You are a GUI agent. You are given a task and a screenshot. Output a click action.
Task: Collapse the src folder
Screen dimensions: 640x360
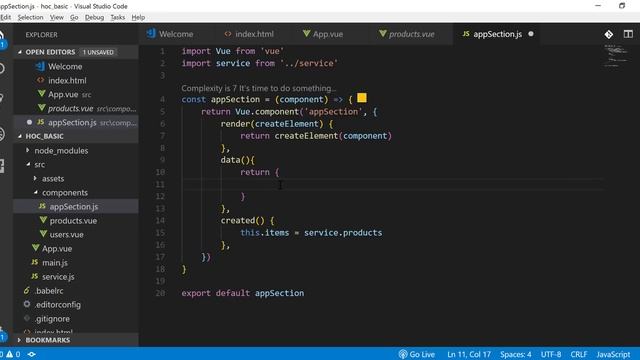tap(28, 164)
